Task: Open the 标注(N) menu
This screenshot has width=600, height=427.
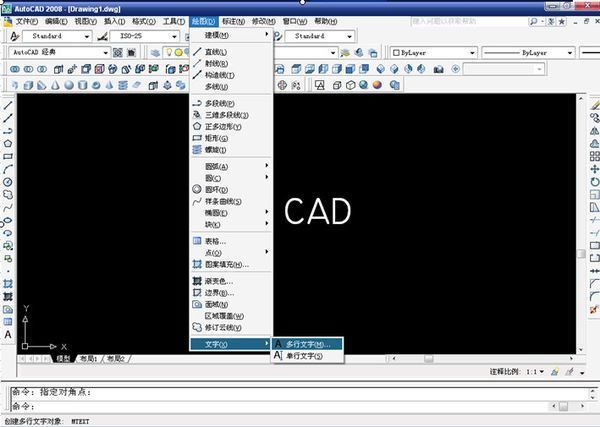Action: coord(233,21)
